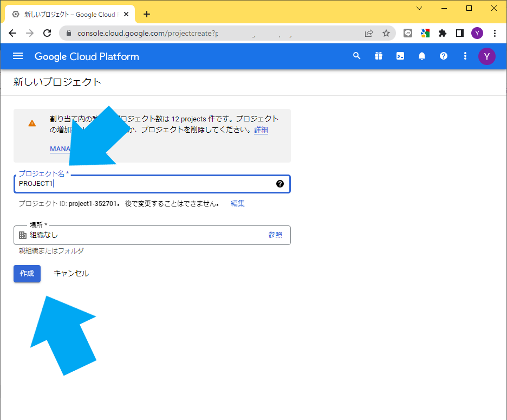Go back with the browser back arrow
The image size is (507, 420).
(x=12, y=33)
